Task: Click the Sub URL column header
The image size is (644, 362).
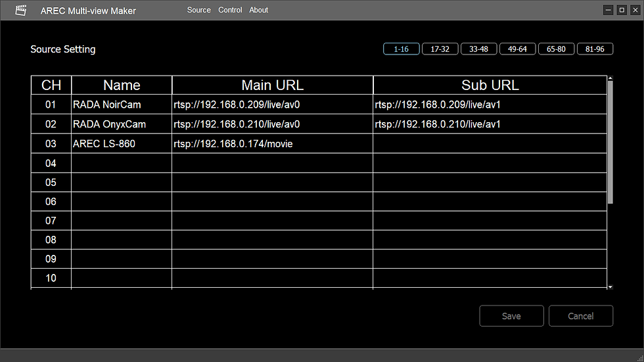Action: (x=490, y=85)
